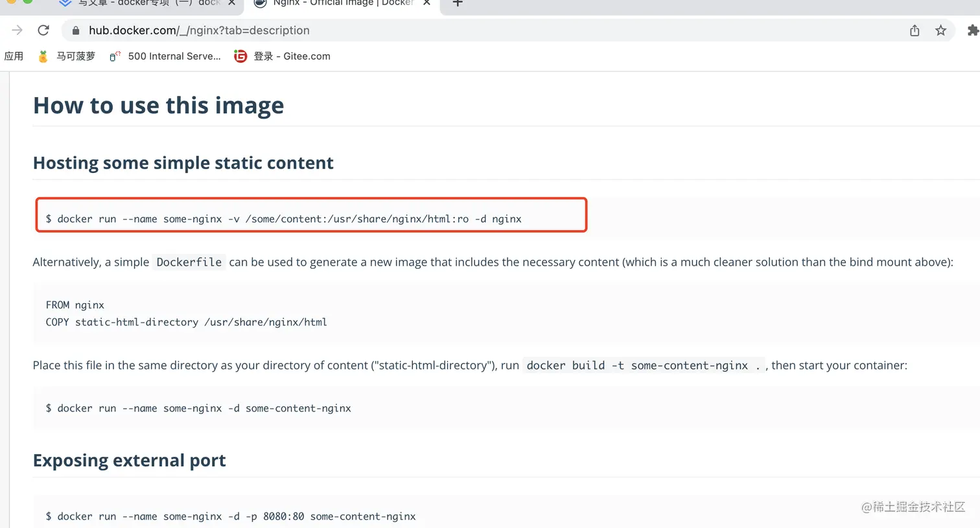This screenshot has width=980, height=528.
Task: Click the 'docker run -d some-content-nginx' command
Action: [198, 408]
